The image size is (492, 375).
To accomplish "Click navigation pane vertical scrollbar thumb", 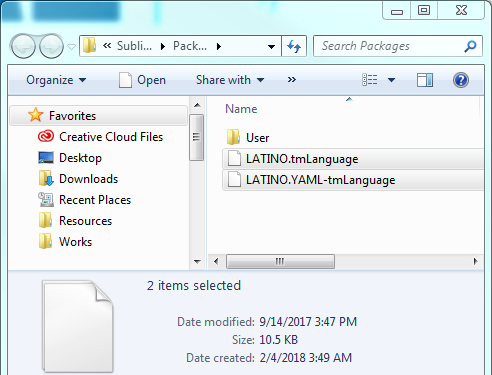I will click(x=197, y=137).
